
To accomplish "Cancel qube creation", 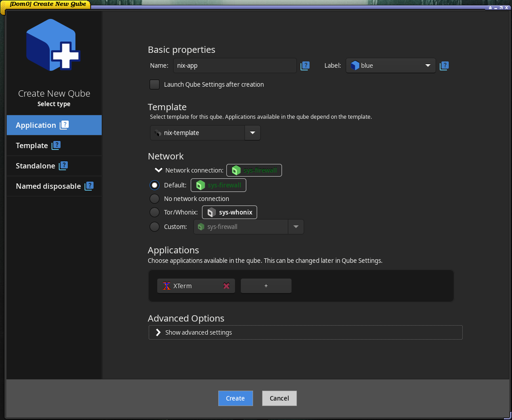I will (x=279, y=398).
